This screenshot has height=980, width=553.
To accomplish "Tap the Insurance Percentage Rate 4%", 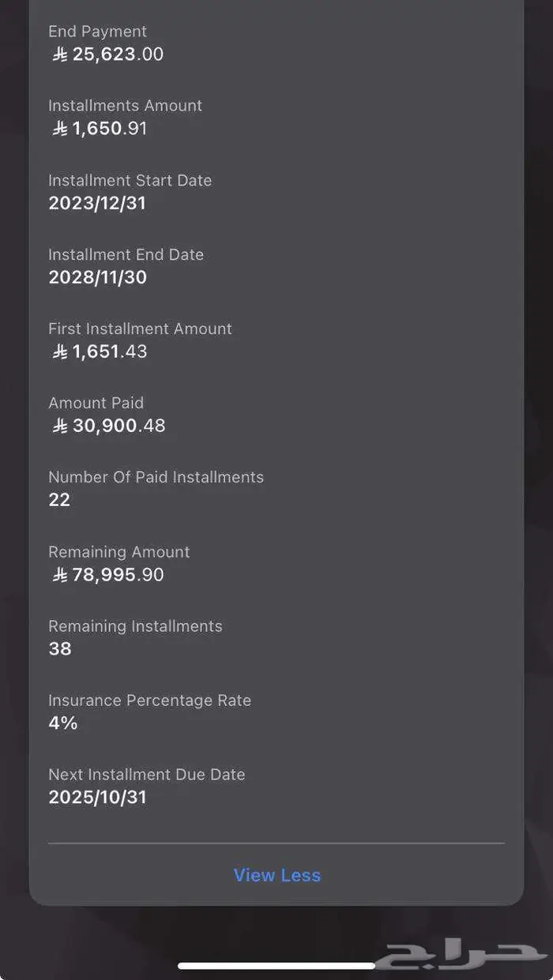I will tap(63, 723).
